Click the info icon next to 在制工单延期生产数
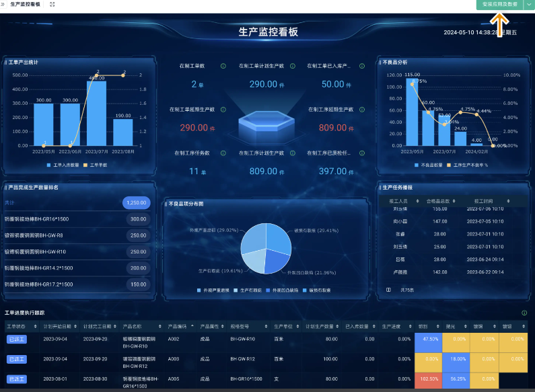Image resolution: width=535 pixels, height=392 pixels. click(223, 109)
